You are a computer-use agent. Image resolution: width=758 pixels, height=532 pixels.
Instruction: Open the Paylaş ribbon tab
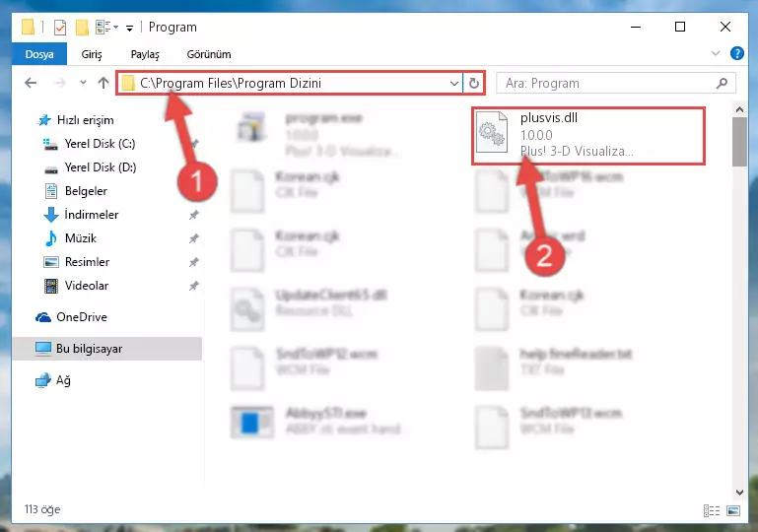coord(145,54)
